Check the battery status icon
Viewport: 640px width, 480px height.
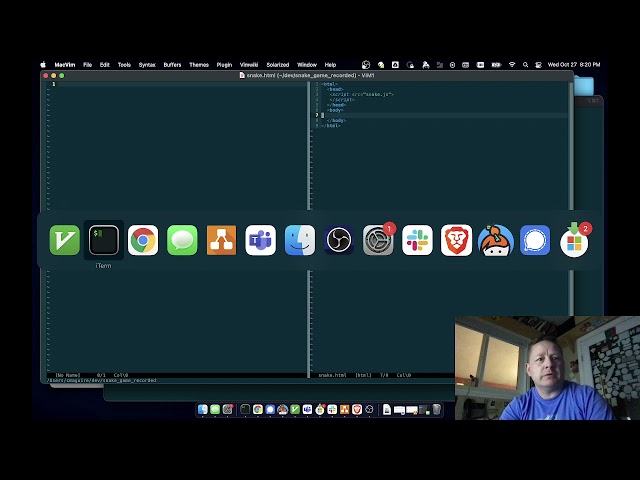496,64
